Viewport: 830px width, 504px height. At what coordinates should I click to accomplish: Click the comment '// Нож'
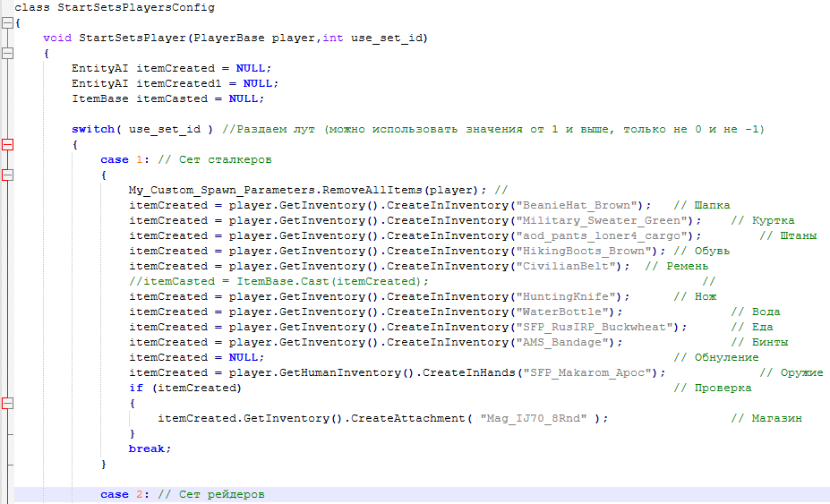pos(695,297)
